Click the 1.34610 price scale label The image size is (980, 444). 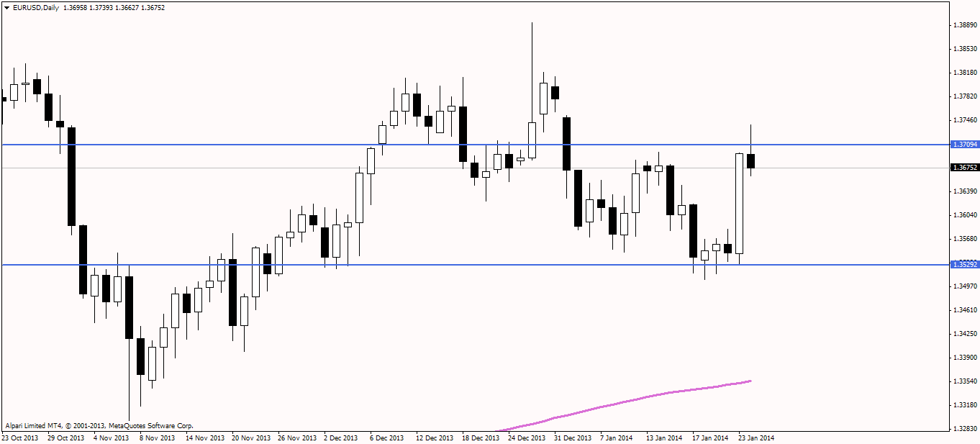pos(964,310)
